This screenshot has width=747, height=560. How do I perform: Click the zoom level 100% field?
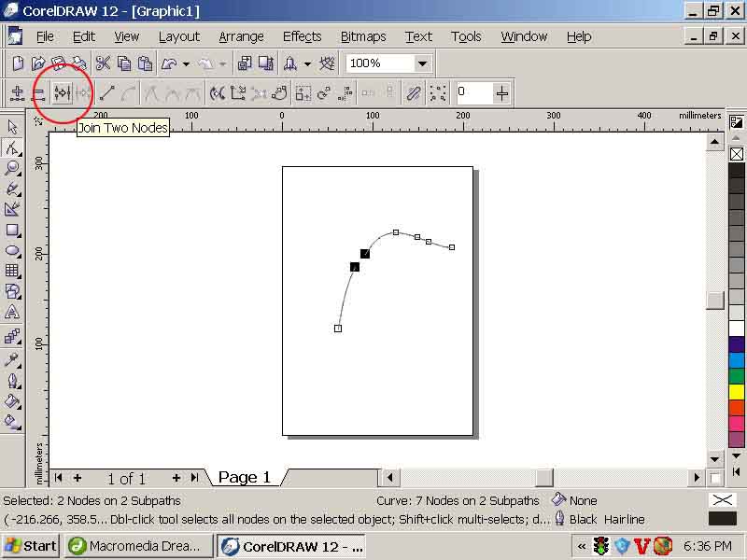(379, 63)
